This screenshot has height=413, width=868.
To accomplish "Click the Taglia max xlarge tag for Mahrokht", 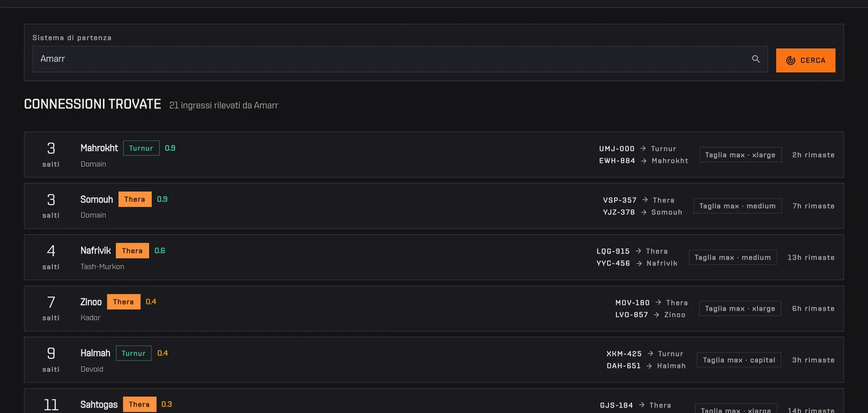I will point(741,155).
